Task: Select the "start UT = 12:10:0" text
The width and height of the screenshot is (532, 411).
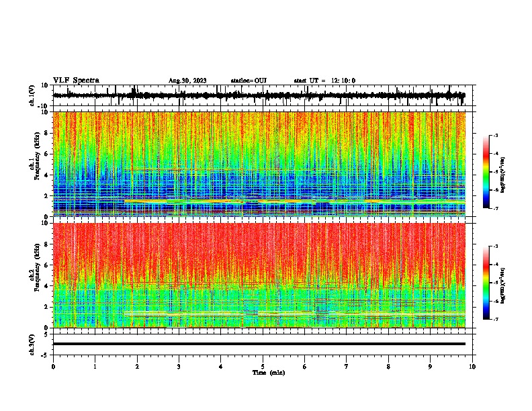Action: pos(324,81)
